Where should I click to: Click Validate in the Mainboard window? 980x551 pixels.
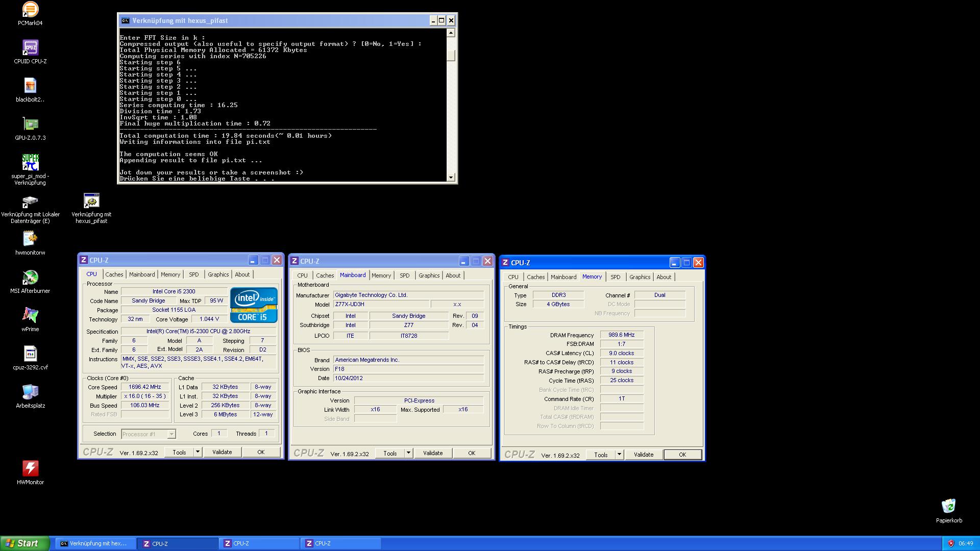[433, 453]
